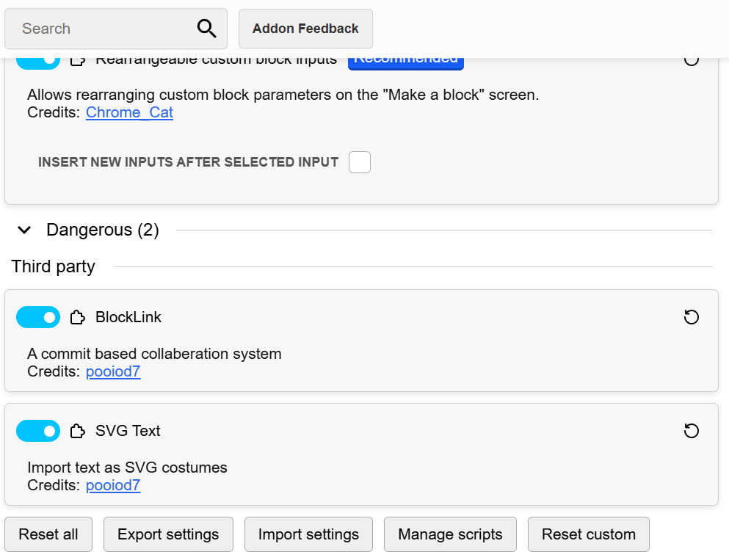Click the BlockLink puzzle piece icon
The height and width of the screenshot is (560, 729).
(x=77, y=318)
